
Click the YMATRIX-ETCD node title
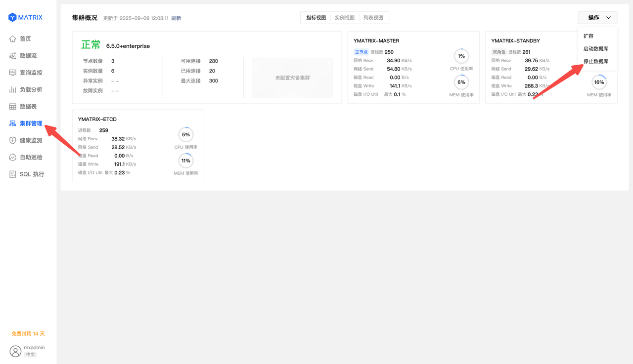97,120
